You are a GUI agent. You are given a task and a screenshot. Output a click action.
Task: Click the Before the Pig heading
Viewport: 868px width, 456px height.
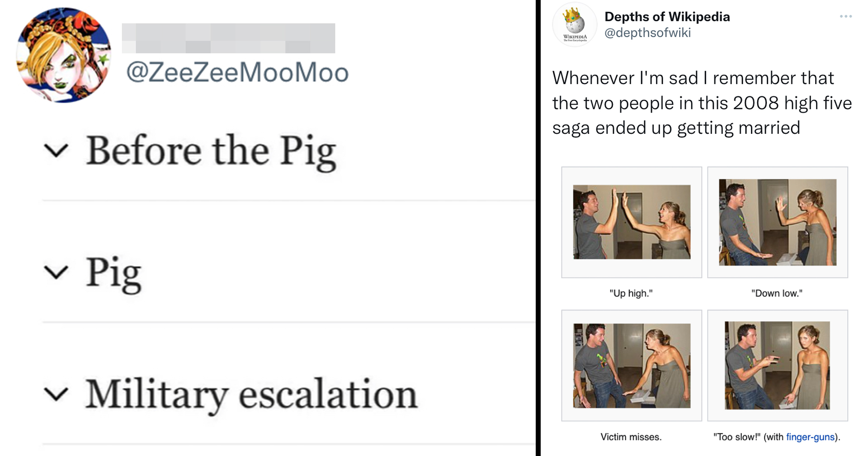click(x=211, y=151)
